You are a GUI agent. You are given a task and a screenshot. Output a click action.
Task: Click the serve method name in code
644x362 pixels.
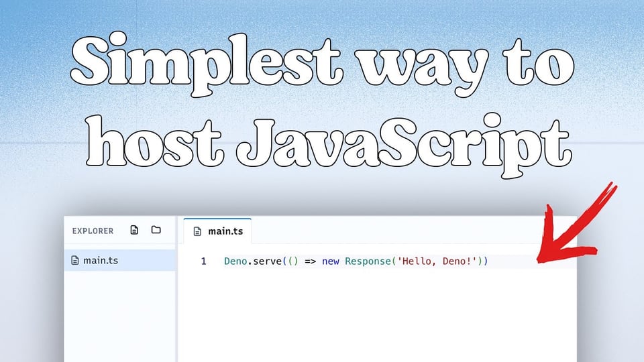point(264,261)
